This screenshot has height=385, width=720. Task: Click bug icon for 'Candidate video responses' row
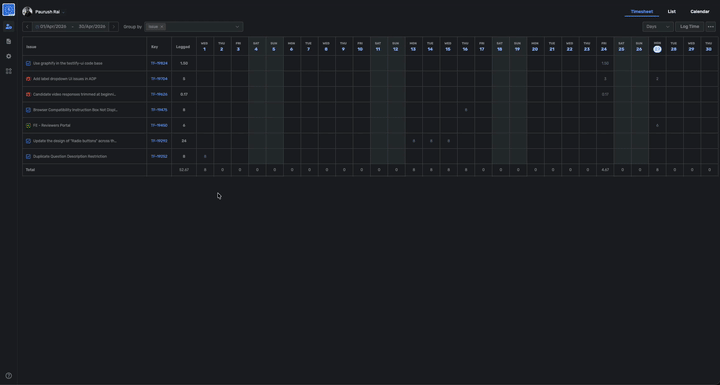click(x=28, y=95)
